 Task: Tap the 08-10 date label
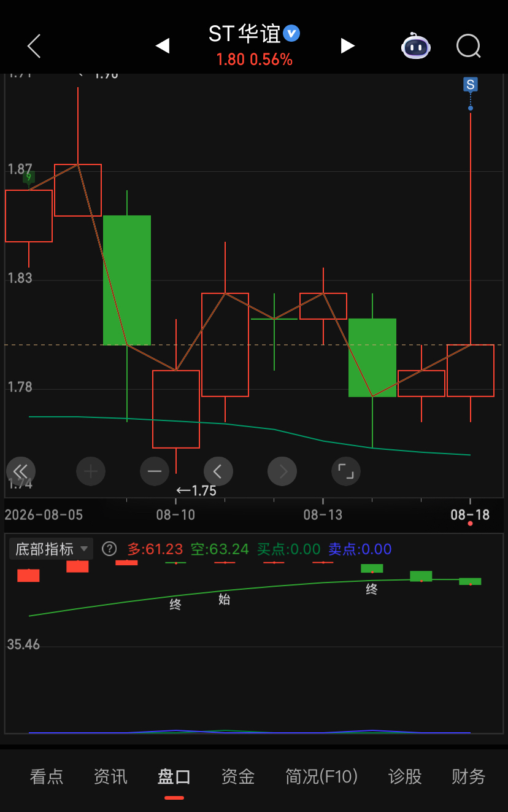(x=175, y=514)
